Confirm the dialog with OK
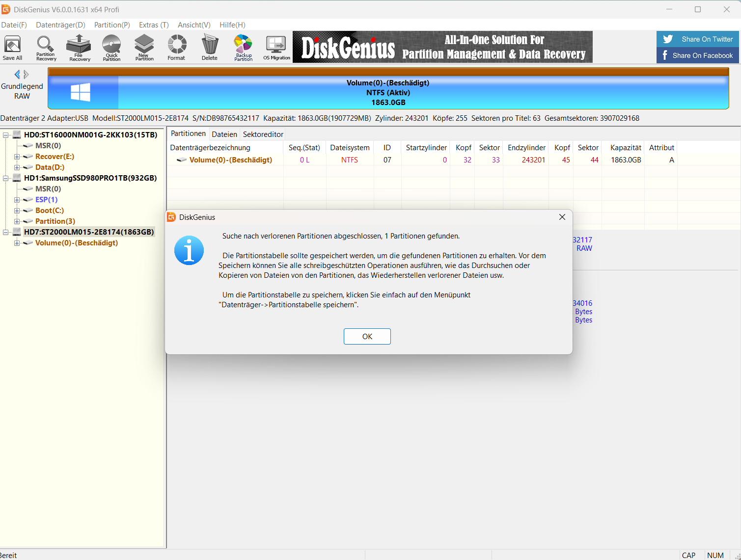The height and width of the screenshot is (560, 741). coord(367,337)
